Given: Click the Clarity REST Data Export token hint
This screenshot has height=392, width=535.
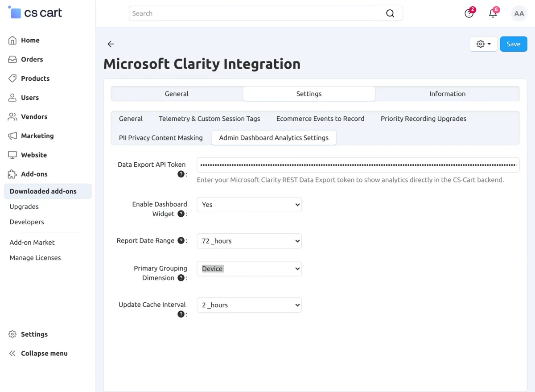Looking at the screenshot, I should (350, 180).
